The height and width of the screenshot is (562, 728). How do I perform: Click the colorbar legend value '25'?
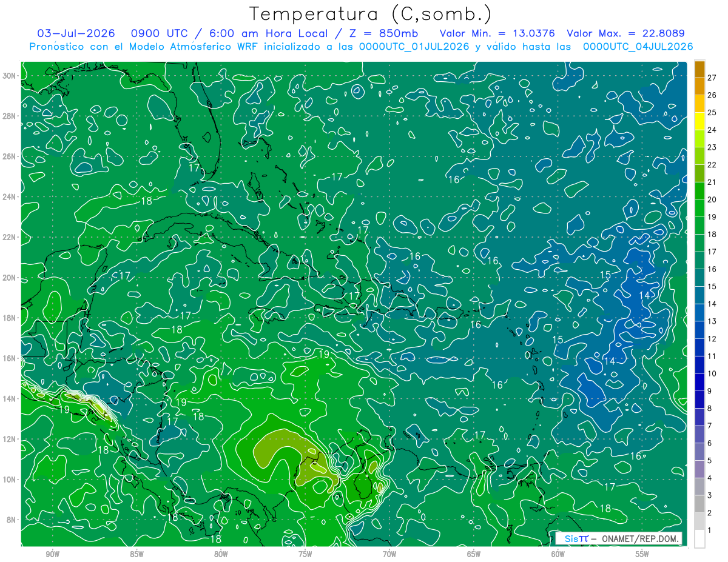pyautogui.click(x=712, y=113)
